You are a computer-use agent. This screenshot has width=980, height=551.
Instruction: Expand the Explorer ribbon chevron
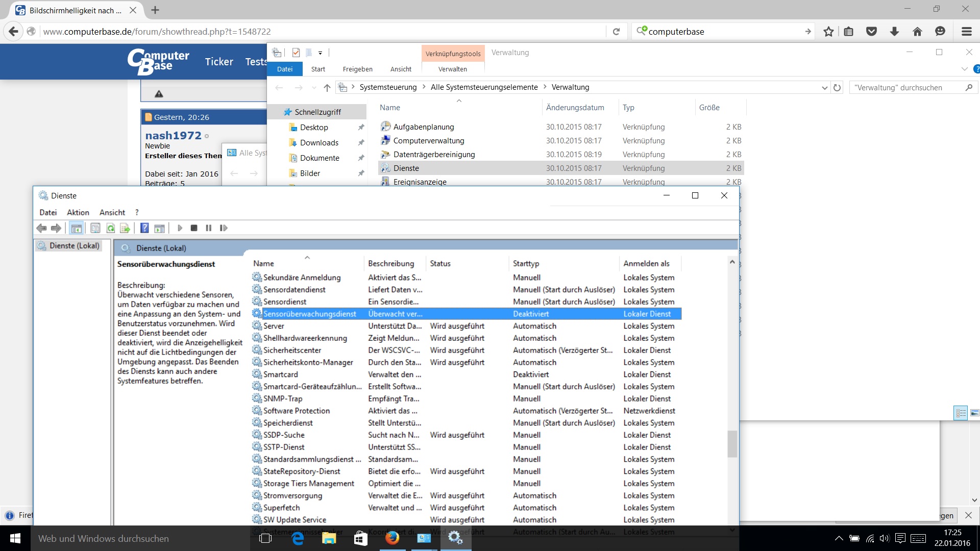click(964, 69)
